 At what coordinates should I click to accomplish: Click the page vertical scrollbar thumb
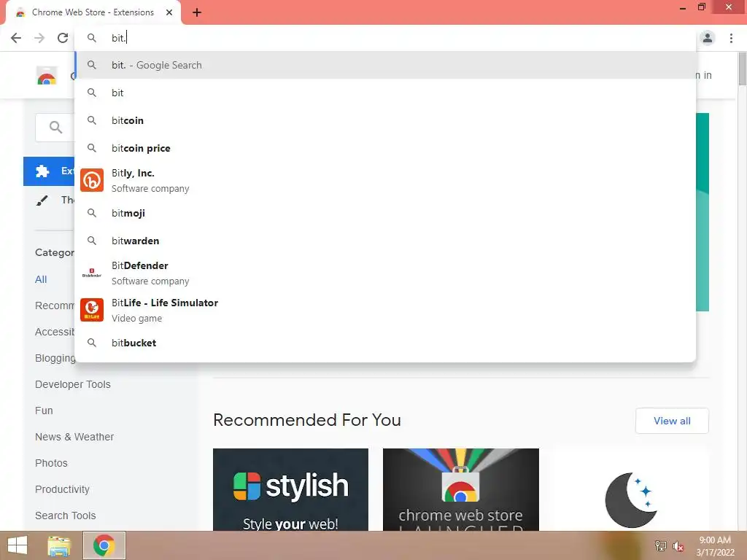[x=742, y=69]
